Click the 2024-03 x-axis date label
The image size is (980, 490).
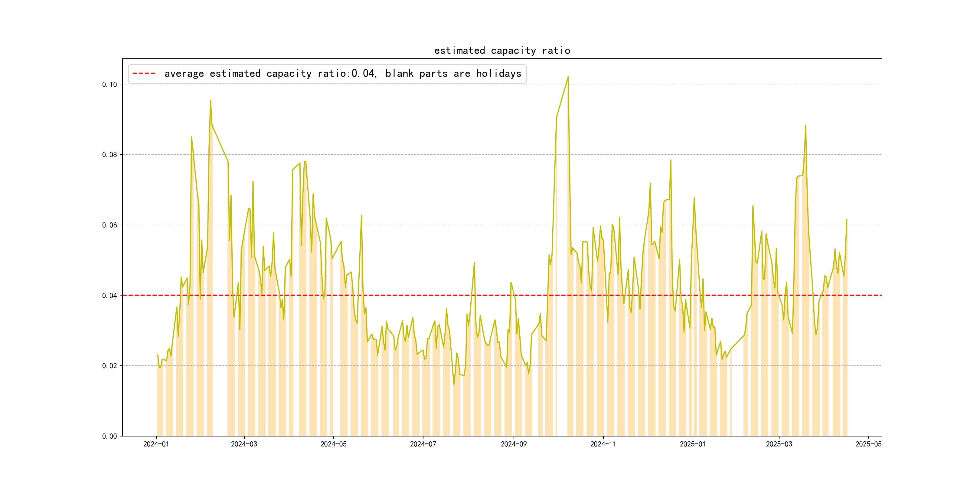244,444
